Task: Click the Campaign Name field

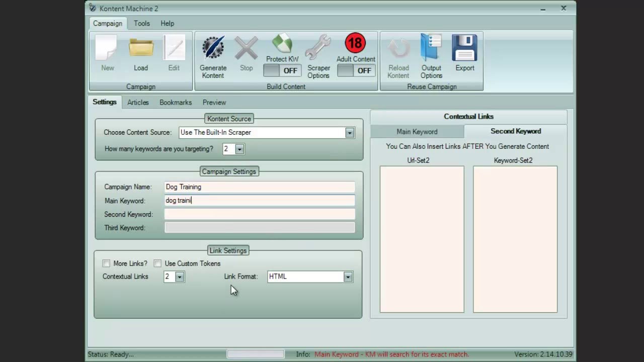Action: [260, 187]
